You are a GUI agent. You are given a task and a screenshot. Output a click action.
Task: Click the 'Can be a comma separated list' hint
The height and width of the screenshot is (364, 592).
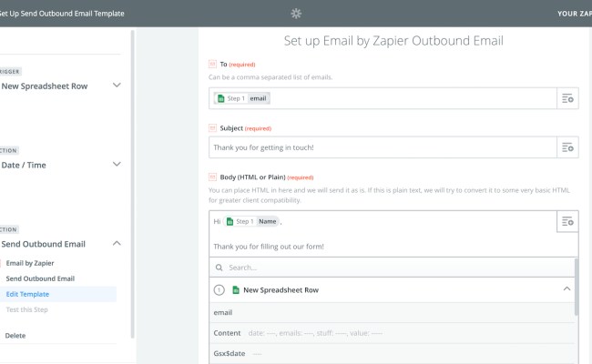point(270,77)
